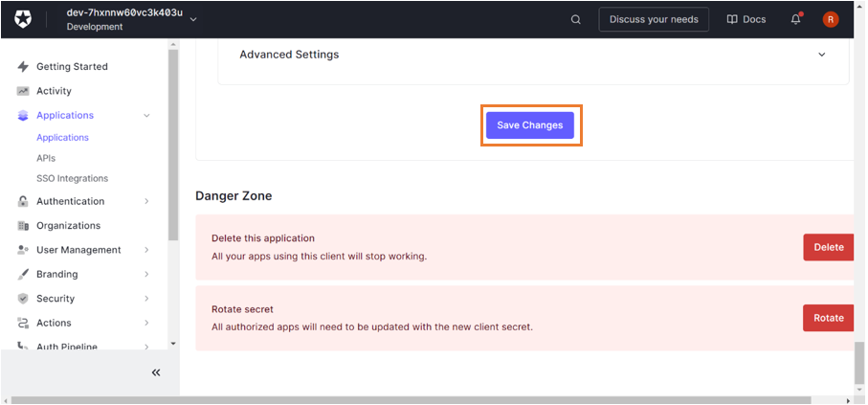Collapse the Applications menu chevron
The height and width of the screenshot is (405, 868).
pyautogui.click(x=146, y=116)
